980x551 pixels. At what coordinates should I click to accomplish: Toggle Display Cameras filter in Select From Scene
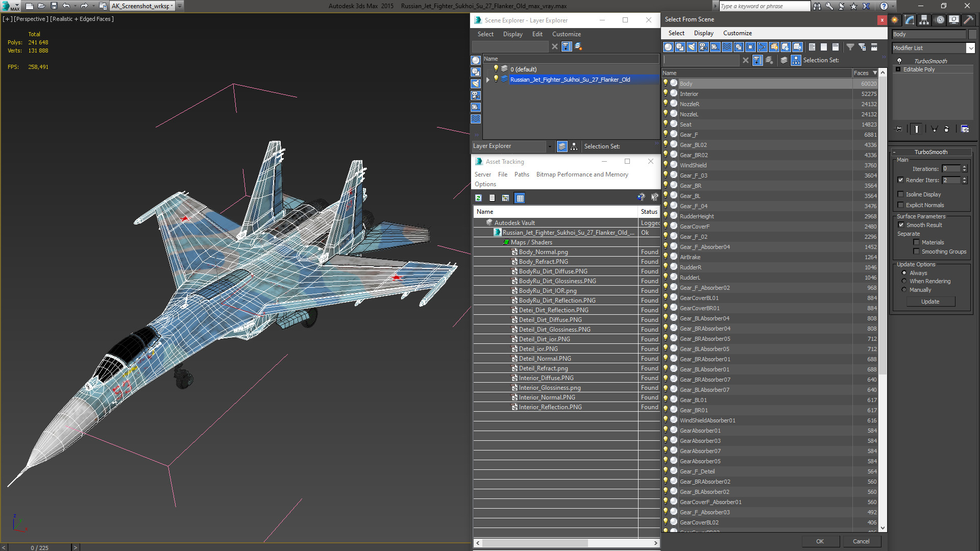(x=703, y=47)
